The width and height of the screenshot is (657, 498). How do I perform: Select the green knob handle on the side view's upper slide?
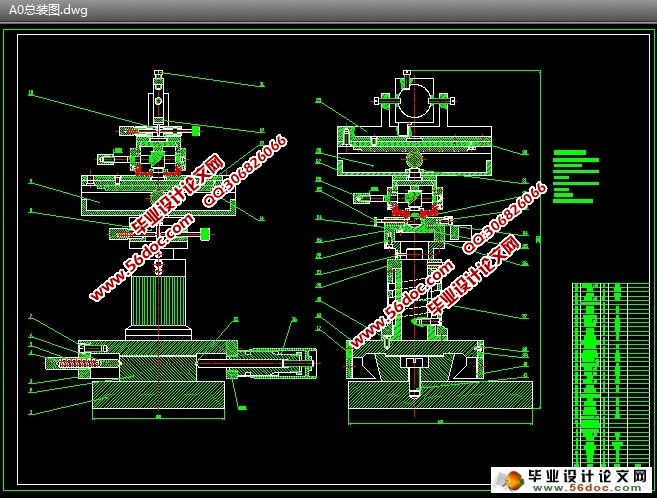click(196, 131)
